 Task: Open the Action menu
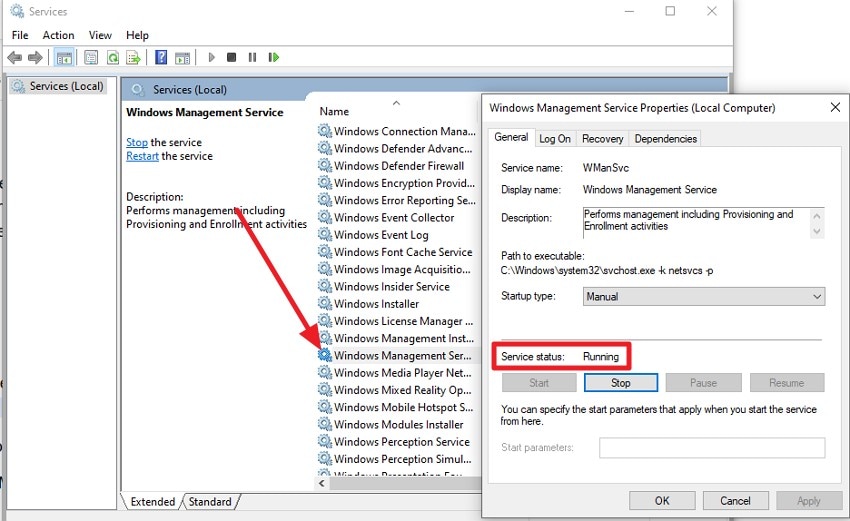pyautogui.click(x=59, y=35)
